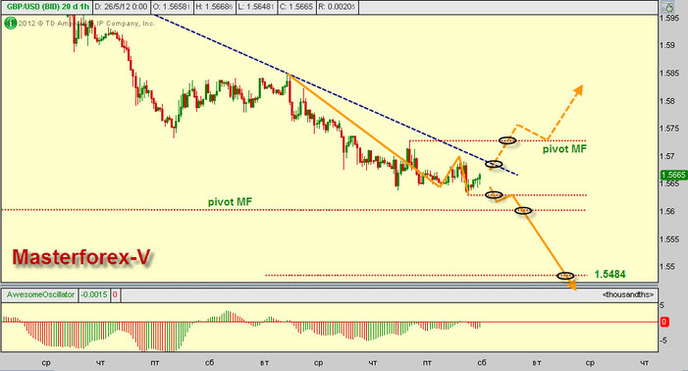Open the AwesomeOscillator study label
Image resolution: width=688 pixels, height=371 pixels.
tap(40, 295)
